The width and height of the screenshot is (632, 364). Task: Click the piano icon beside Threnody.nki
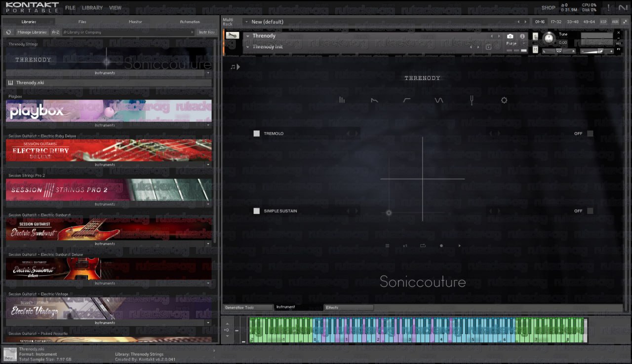click(10, 83)
